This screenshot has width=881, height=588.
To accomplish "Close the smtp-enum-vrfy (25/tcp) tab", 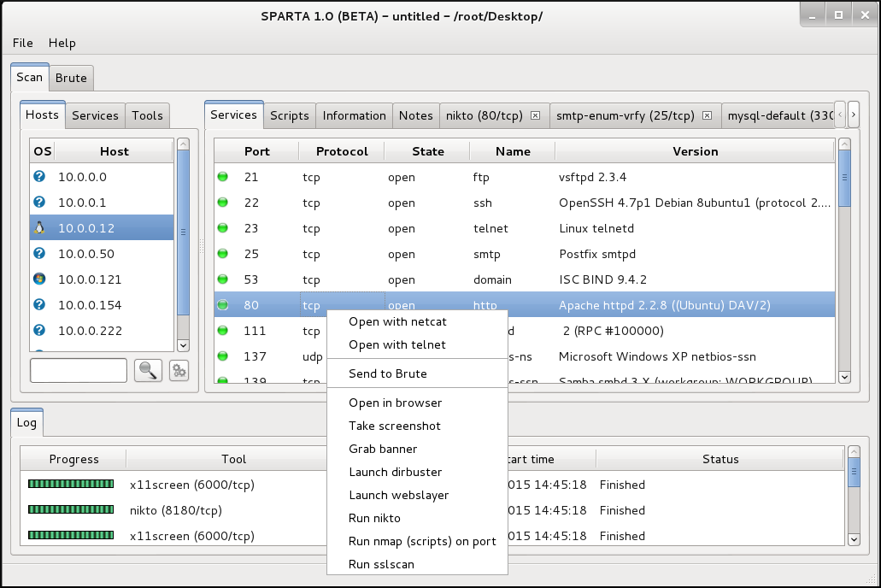I will pos(708,115).
